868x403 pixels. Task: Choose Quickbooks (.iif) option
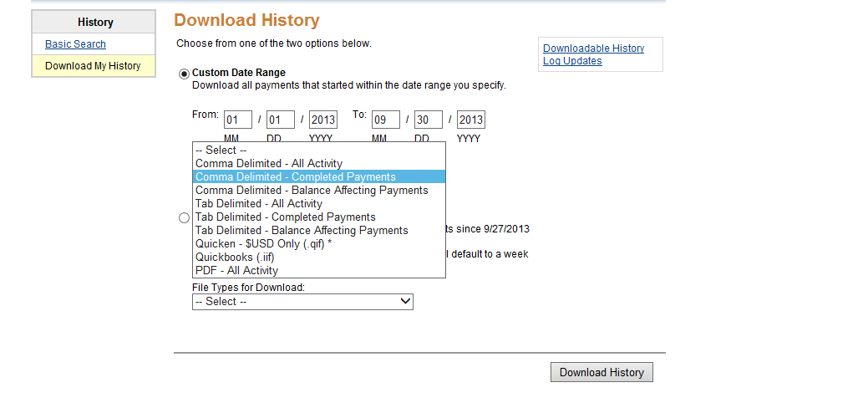click(x=319, y=258)
